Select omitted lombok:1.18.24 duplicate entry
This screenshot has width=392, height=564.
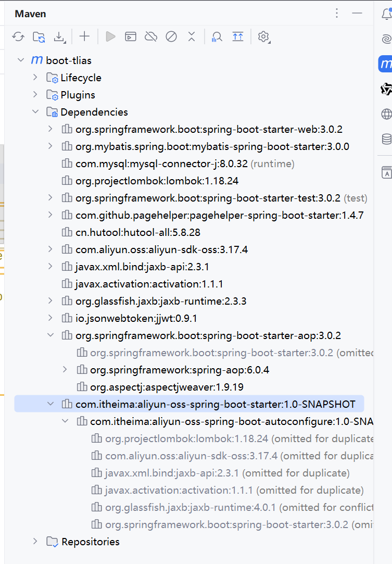tap(239, 439)
